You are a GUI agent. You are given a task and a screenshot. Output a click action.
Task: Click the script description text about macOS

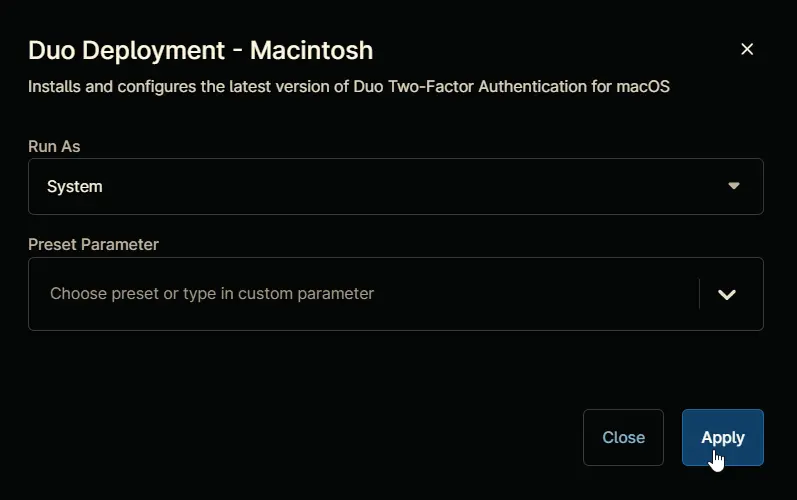click(x=349, y=87)
